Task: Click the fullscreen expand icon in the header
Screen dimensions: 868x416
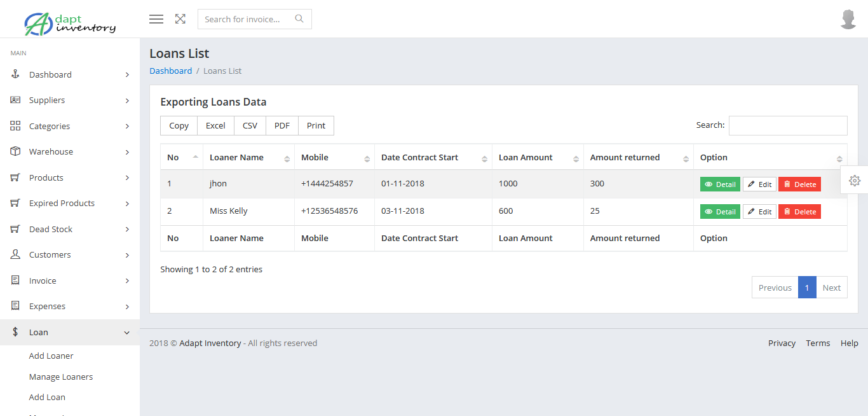Action: click(x=180, y=19)
